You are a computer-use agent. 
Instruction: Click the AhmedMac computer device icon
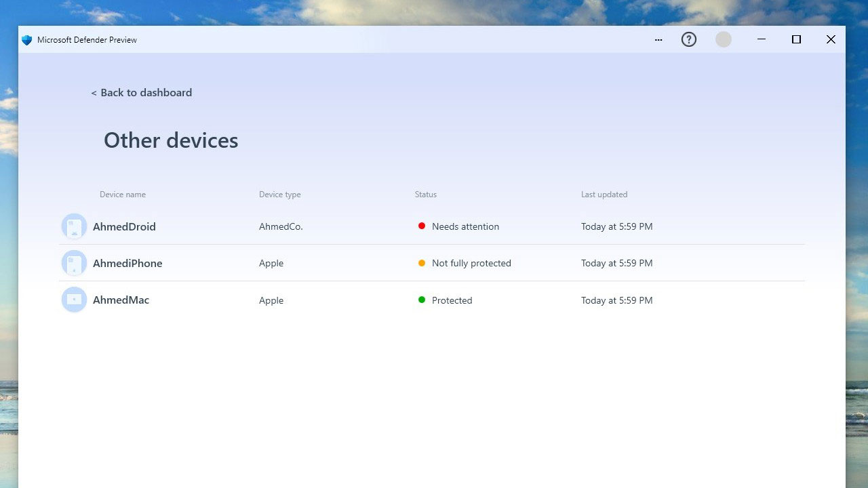pyautogui.click(x=74, y=299)
